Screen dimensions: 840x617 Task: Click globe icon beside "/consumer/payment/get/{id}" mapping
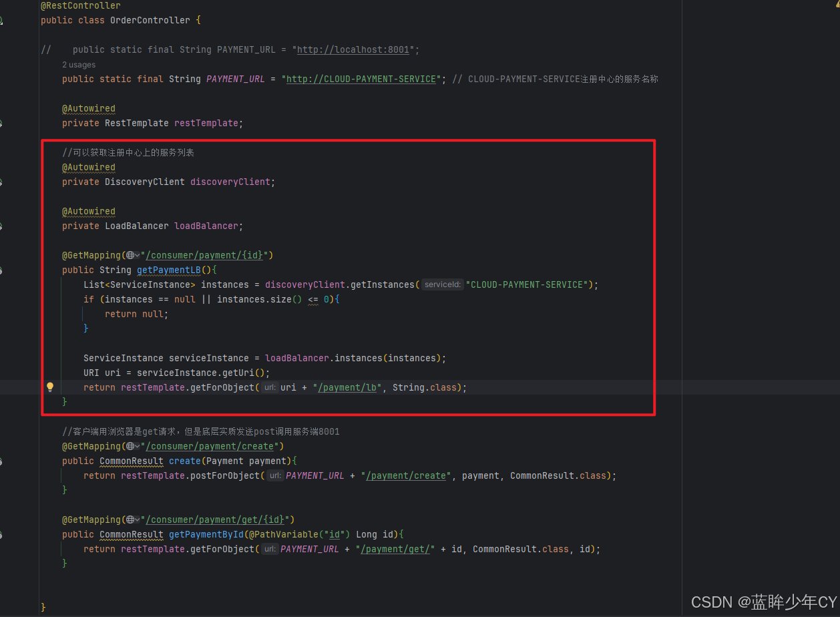tap(130, 520)
